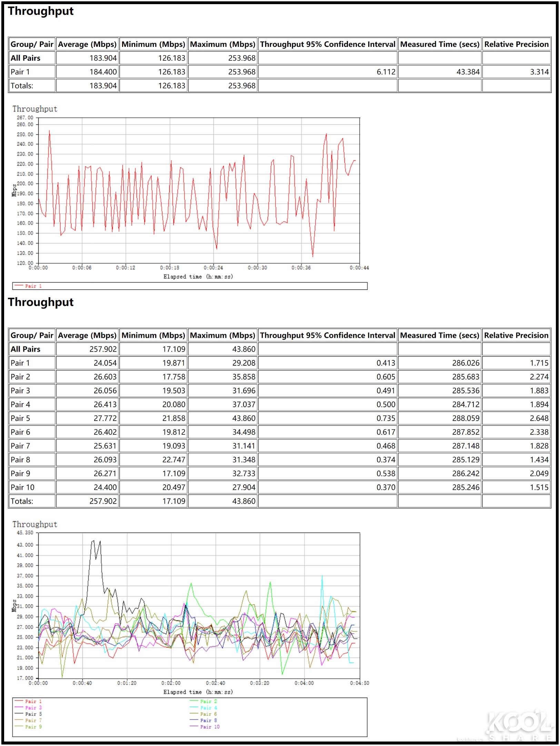Click Pair 2 confidence interval 0.605
Screen dimensions: 560x746
coord(386,377)
